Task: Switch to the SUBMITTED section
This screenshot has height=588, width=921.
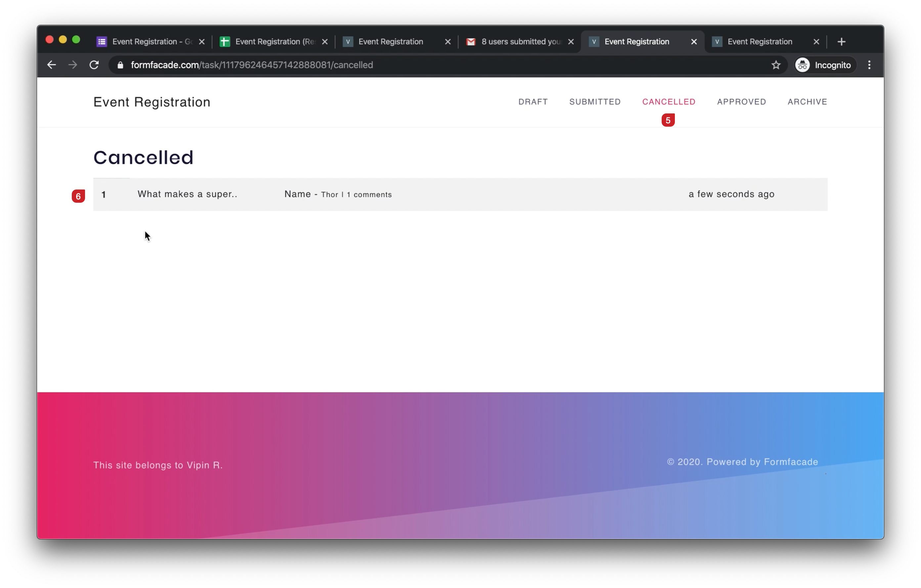Action: tap(595, 102)
